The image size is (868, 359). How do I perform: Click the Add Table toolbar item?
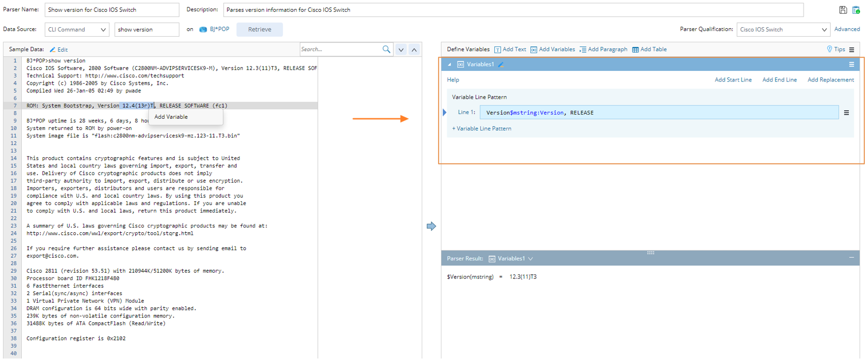point(649,50)
